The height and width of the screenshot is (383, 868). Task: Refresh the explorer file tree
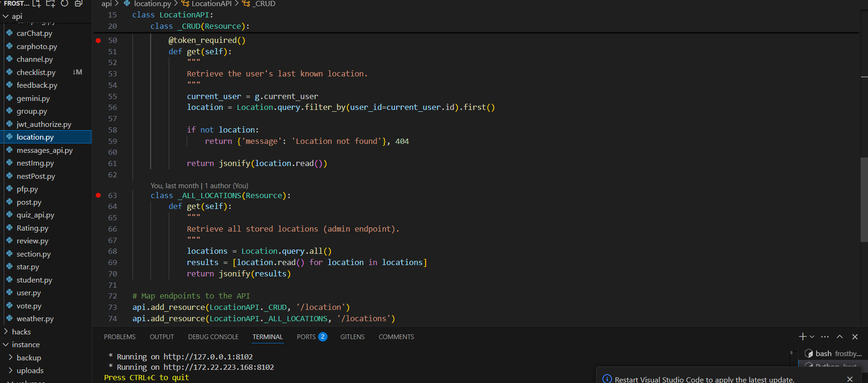tap(65, 3)
